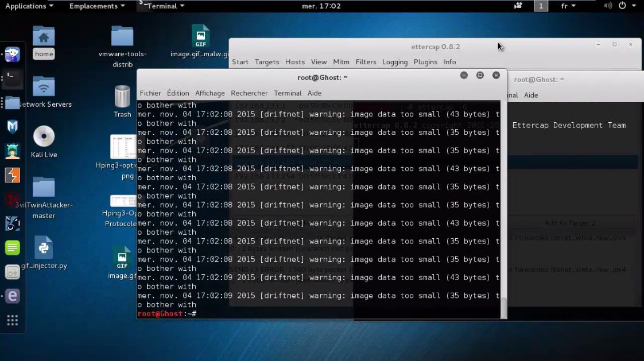Select the Network Servers desktop icon
Viewport: 644px width, 361px height.
pyautogui.click(x=44, y=92)
